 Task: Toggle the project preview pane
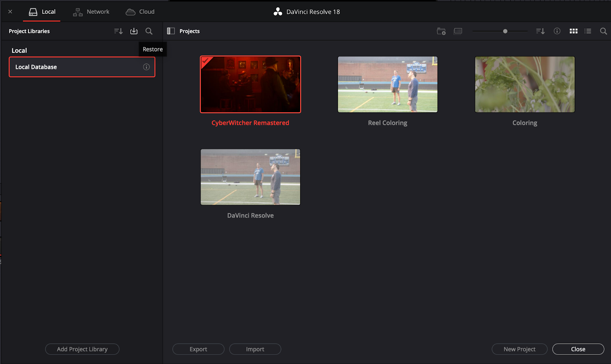[x=458, y=31]
